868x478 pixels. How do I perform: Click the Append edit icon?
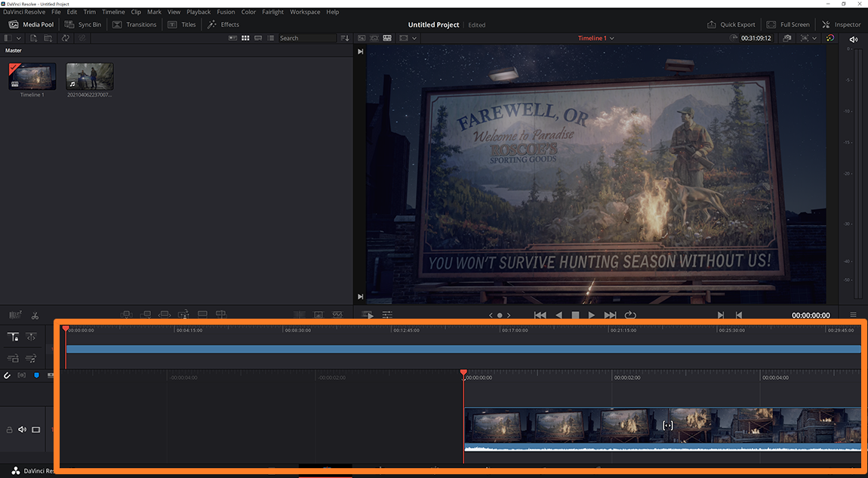[145, 315]
